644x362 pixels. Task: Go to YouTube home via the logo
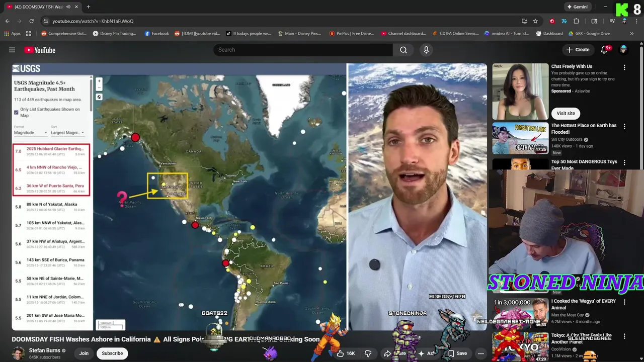[40, 50]
